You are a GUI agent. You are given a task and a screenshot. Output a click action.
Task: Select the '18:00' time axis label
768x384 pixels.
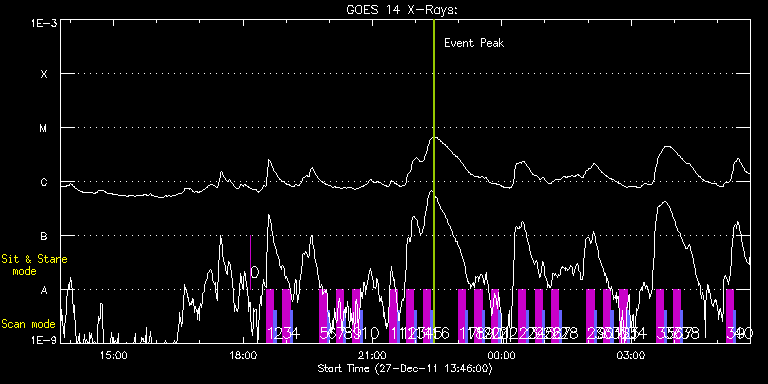243,355
